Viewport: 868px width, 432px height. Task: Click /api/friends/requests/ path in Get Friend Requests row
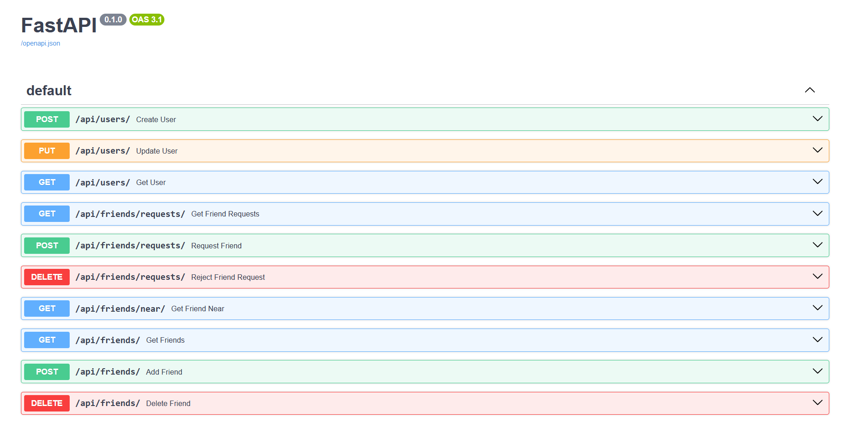(x=130, y=214)
